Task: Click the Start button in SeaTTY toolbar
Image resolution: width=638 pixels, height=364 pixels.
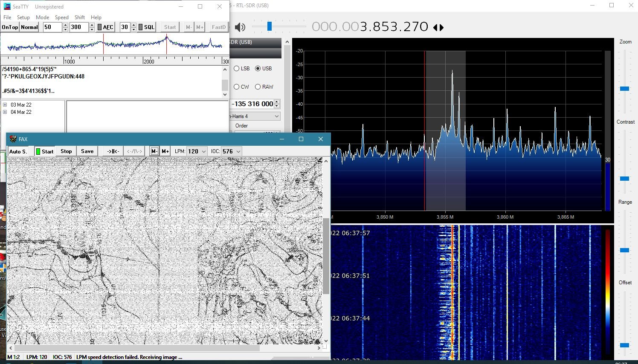Action: click(170, 27)
